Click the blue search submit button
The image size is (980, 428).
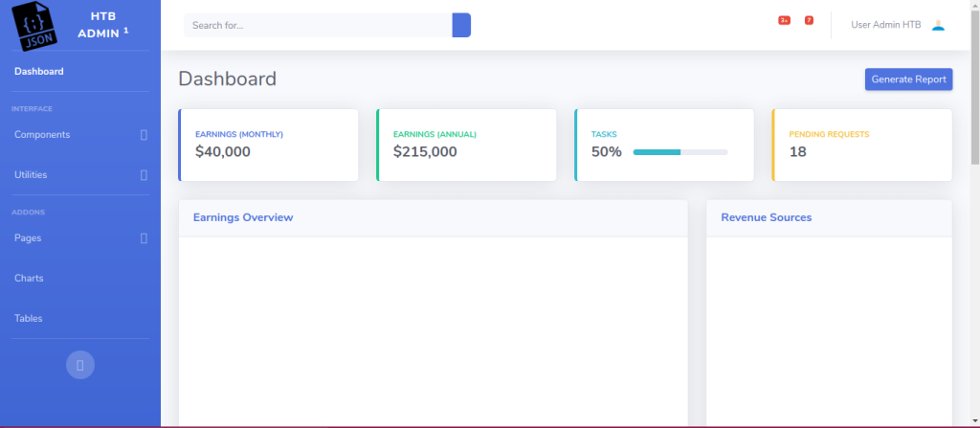click(x=461, y=25)
